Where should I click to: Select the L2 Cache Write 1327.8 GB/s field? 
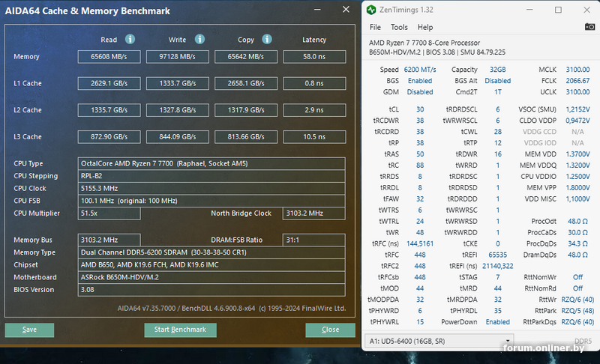point(178,110)
